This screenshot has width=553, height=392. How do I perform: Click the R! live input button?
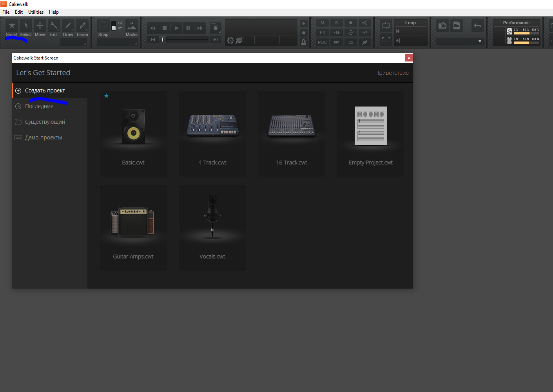tap(365, 33)
